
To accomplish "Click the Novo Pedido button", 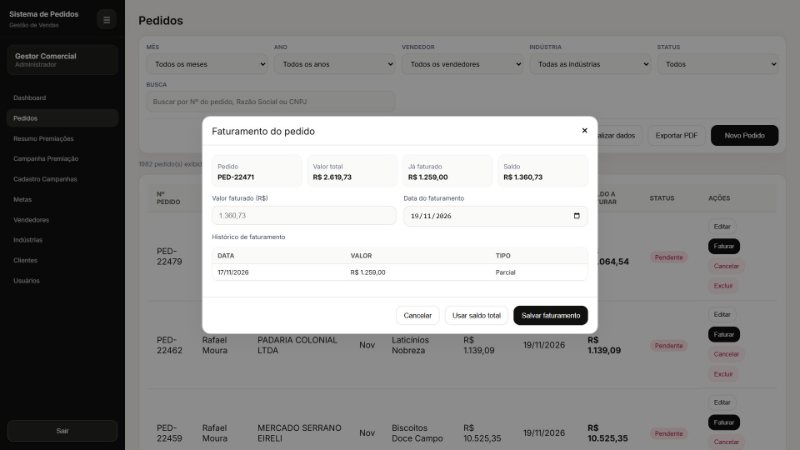I will pos(744,135).
